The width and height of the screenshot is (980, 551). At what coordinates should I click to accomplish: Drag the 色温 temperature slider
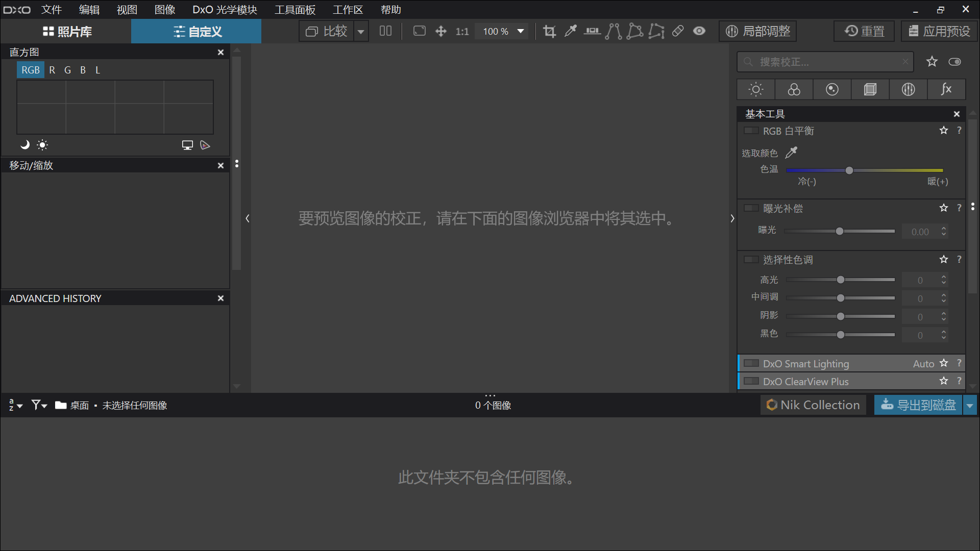(849, 170)
